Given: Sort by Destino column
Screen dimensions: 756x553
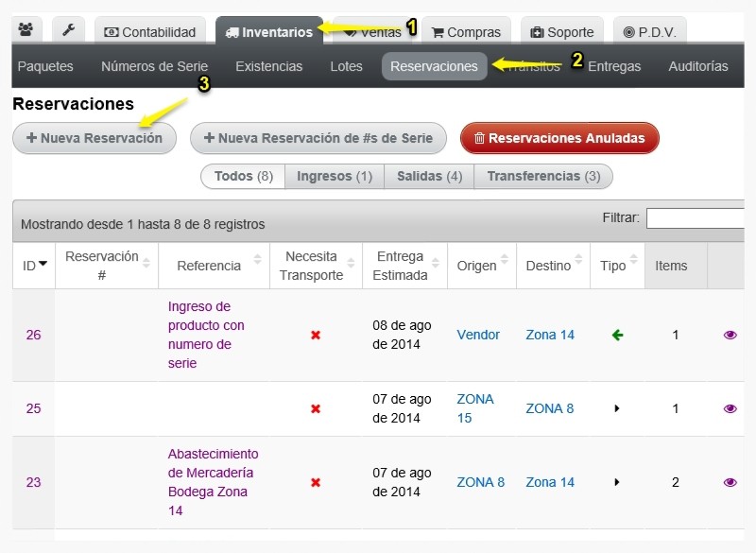Looking at the screenshot, I should pos(553,266).
